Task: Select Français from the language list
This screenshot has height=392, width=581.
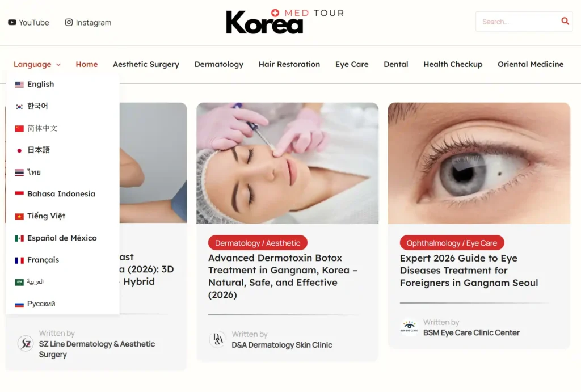Action: (44, 260)
